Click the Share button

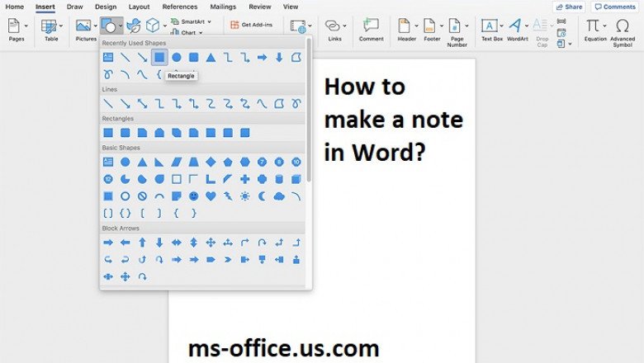pos(569,7)
